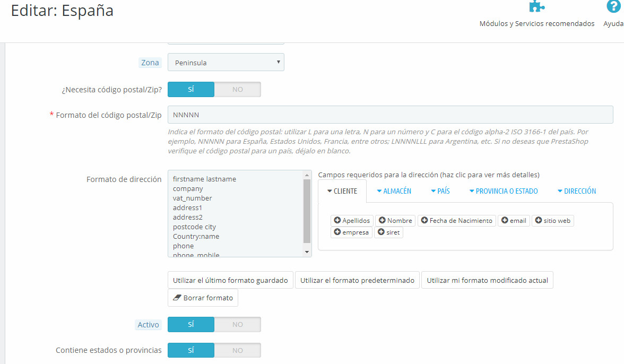Collapse the CLIENTE tab arrow
The height and width of the screenshot is (364, 624).
tap(330, 192)
